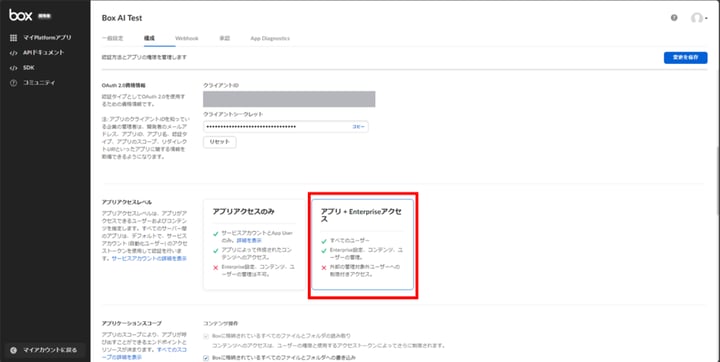The width and height of the screenshot is (720, 362).
Task: Click the アプリアクセスレベル section heading
Action: (x=127, y=202)
